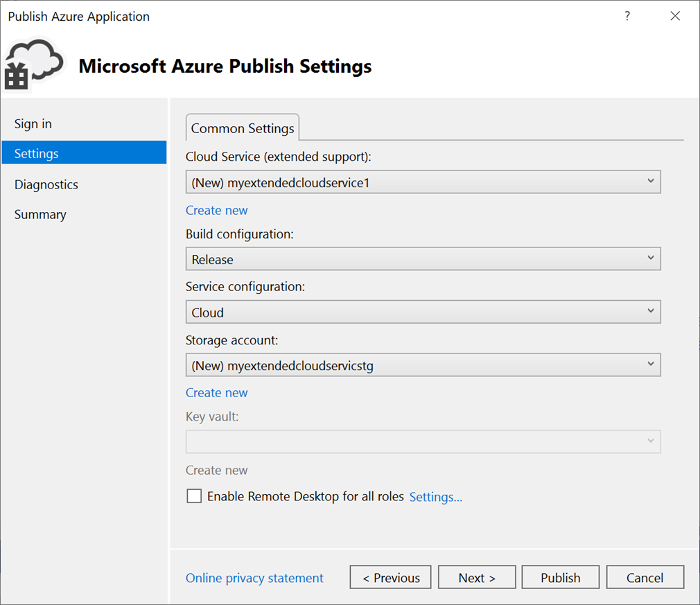Viewport: 700px width, 605px height.
Task: Open the Service configuration selector showing Cloud
Action: 423,312
